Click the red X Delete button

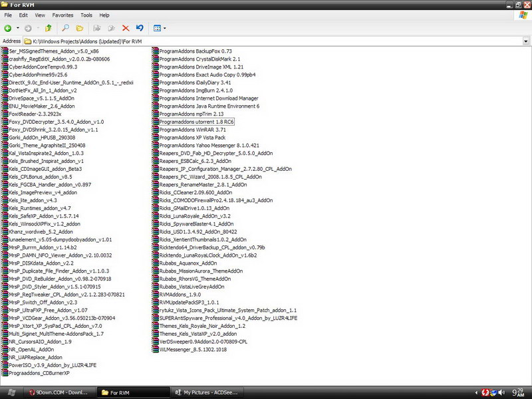pyautogui.click(x=126, y=28)
